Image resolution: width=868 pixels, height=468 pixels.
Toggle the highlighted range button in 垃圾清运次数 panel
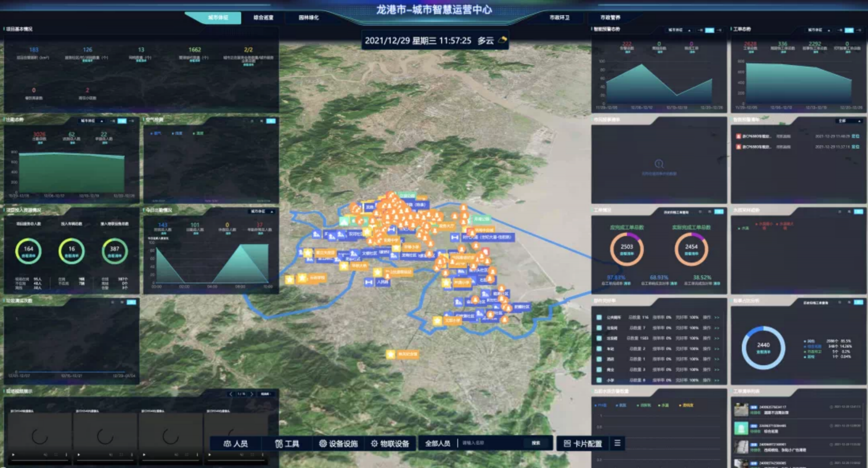tap(132, 302)
